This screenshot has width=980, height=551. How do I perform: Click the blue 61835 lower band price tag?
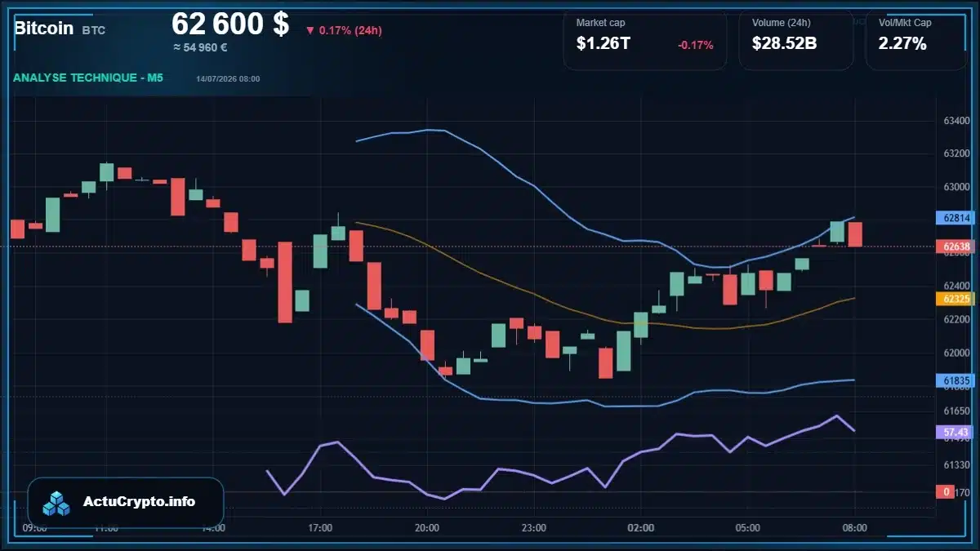(x=956, y=380)
